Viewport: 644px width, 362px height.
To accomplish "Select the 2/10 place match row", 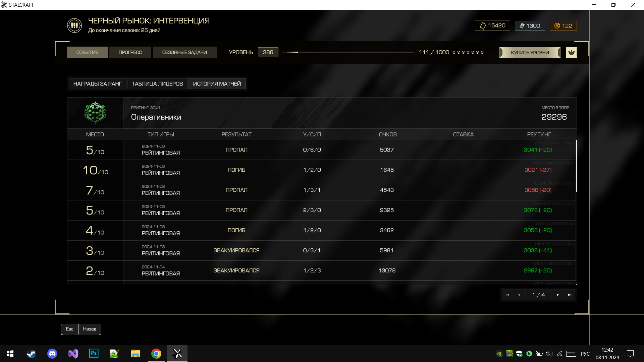I will click(321, 270).
